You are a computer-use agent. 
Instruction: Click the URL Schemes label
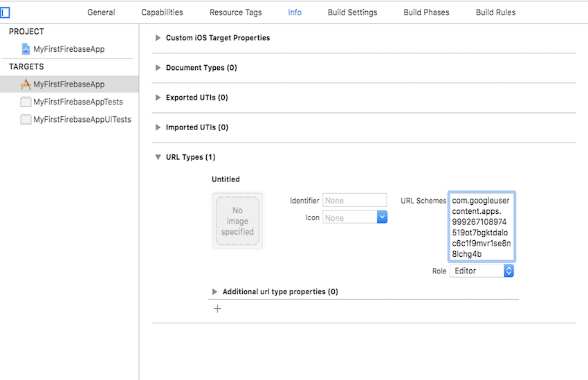(x=423, y=201)
